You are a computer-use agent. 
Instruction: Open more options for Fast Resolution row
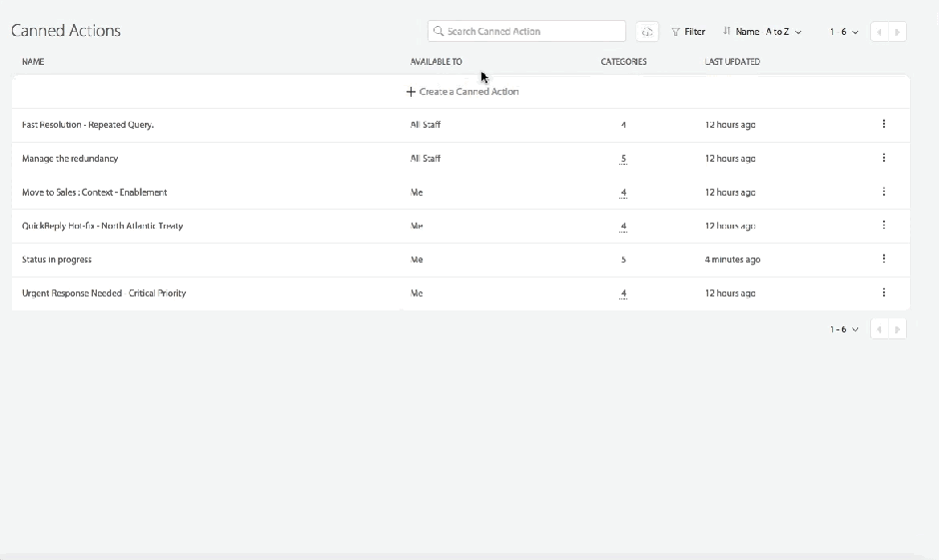(x=884, y=125)
